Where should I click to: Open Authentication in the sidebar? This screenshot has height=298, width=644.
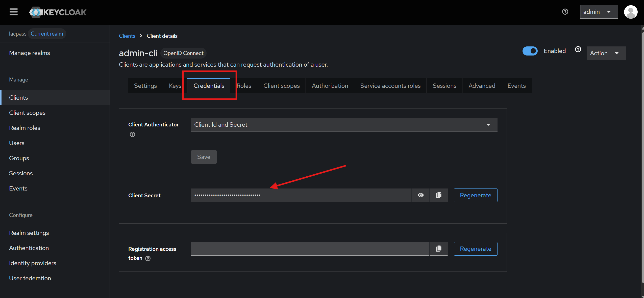pyautogui.click(x=55, y=248)
